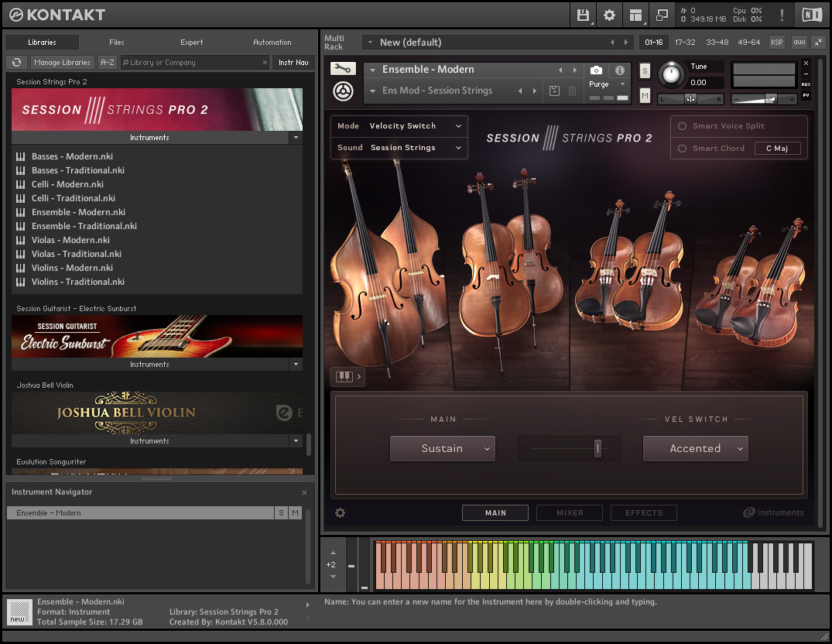832x644 pixels.
Task: Load Celli - Traditional.nki
Action: pyautogui.click(x=74, y=198)
